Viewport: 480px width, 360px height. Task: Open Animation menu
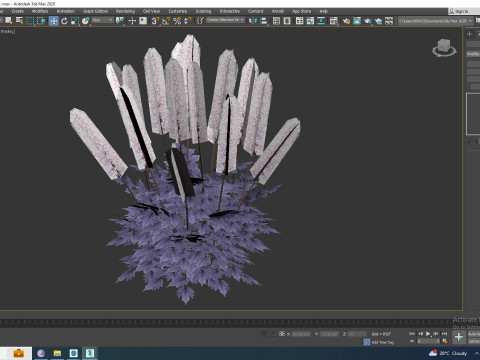coord(66,11)
